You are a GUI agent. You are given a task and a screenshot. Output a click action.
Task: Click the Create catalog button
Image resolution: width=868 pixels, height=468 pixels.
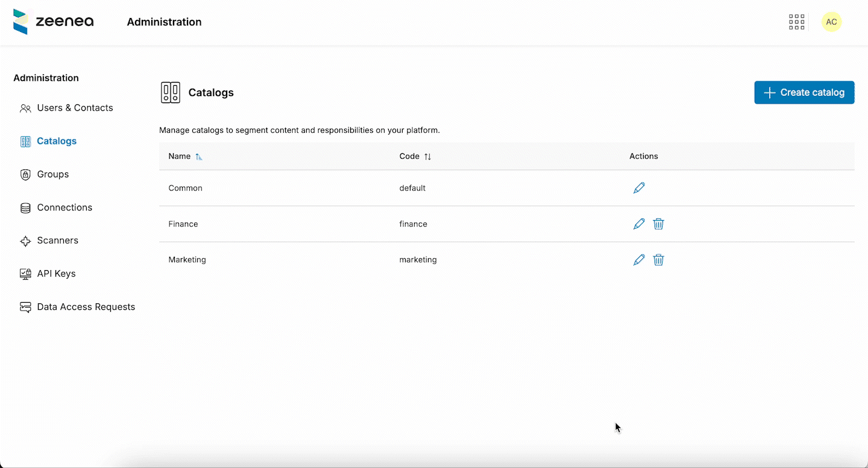(804, 92)
